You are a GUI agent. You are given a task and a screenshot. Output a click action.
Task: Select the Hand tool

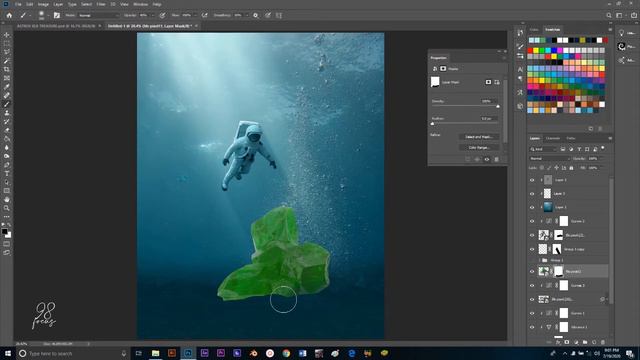point(7,200)
